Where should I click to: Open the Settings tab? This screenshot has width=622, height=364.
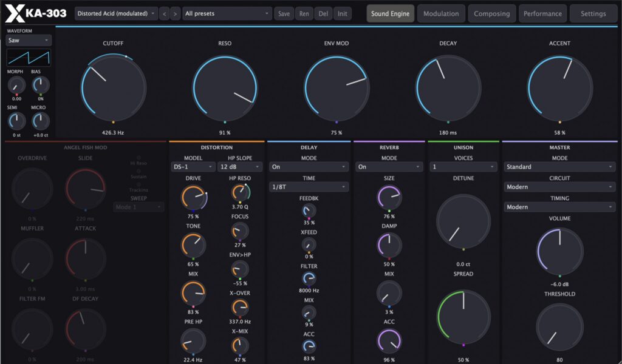pos(593,13)
